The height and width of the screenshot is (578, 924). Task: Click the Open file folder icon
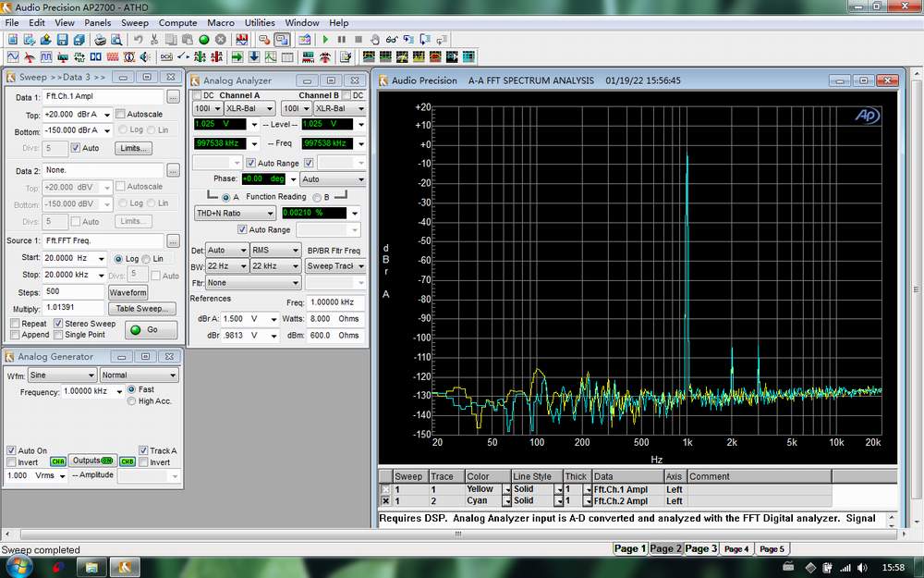pyautogui.click(x=45, y=40)
